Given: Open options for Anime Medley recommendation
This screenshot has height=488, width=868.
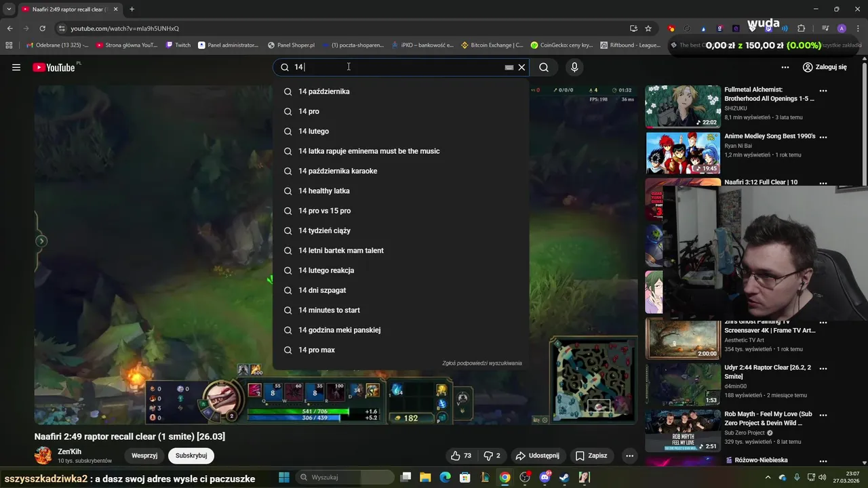Looking at the screenshot, I should [x=823, y=137].
